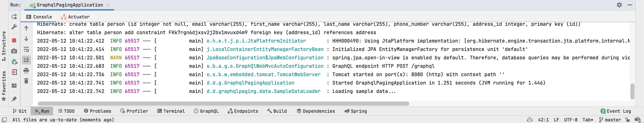
Task: Open the Endpoints tool window
Action: (243, 111)
